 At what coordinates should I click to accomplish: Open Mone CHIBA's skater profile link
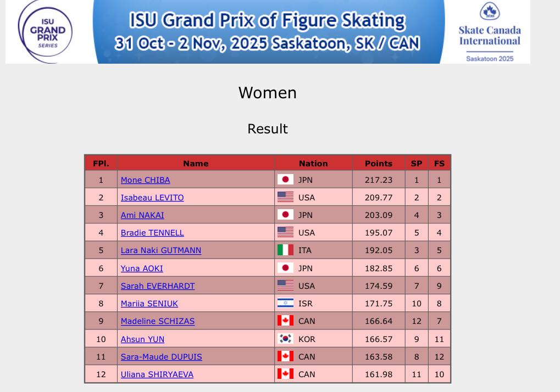[x=145, y=180]
